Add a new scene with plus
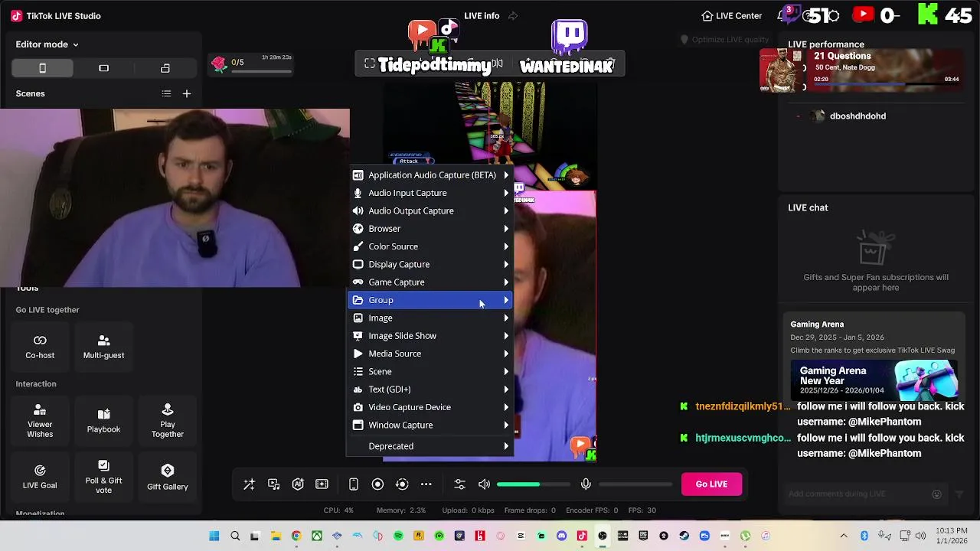 [x=186, y=93]
